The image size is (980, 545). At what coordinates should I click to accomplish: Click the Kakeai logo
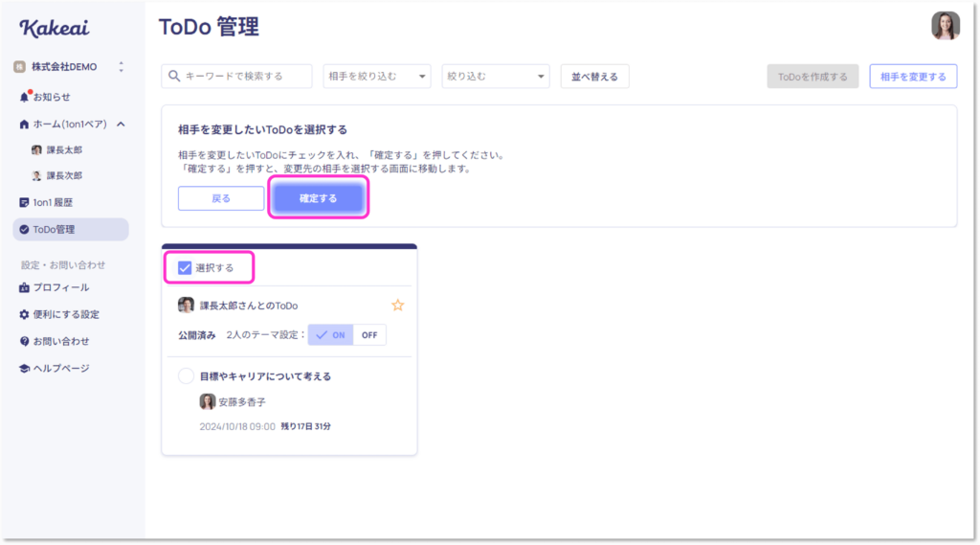pos(55,28)
